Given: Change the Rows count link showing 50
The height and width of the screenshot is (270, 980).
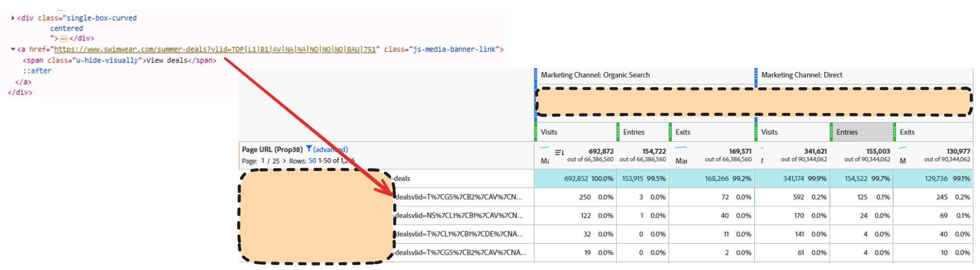Looking at the screenshot, I should pos(312,161).
